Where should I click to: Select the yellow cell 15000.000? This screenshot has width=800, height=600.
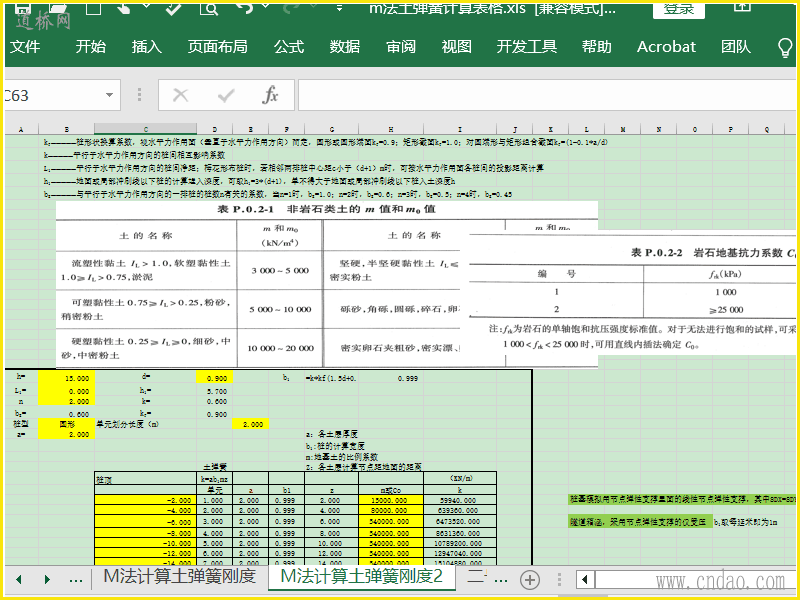click(x=391, y=500)
